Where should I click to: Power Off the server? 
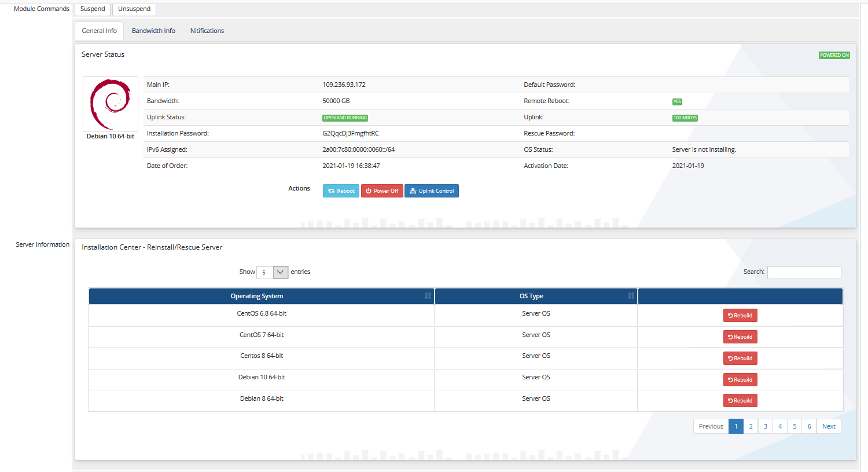[x=382, y=191]
